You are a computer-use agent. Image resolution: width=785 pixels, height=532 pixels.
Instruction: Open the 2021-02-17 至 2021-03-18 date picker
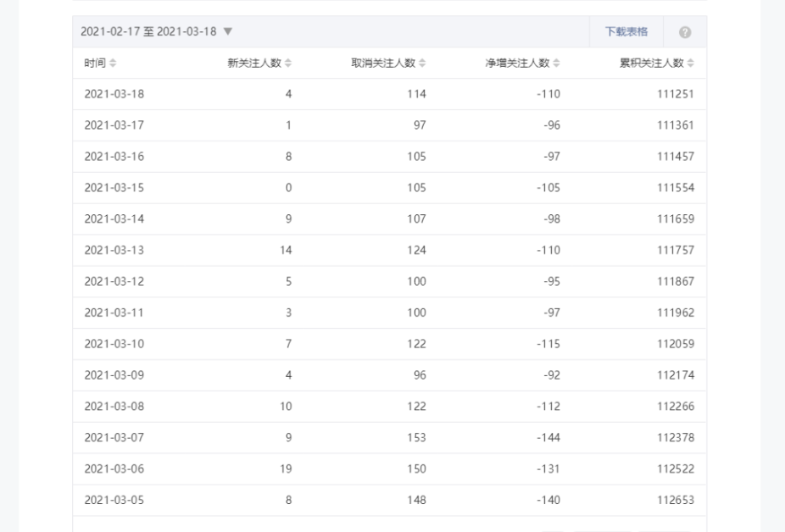[148, 31]
